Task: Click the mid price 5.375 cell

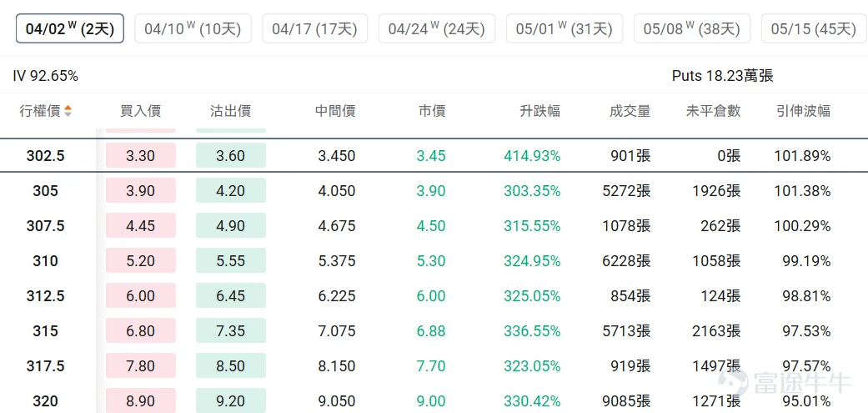Action: 337,261
